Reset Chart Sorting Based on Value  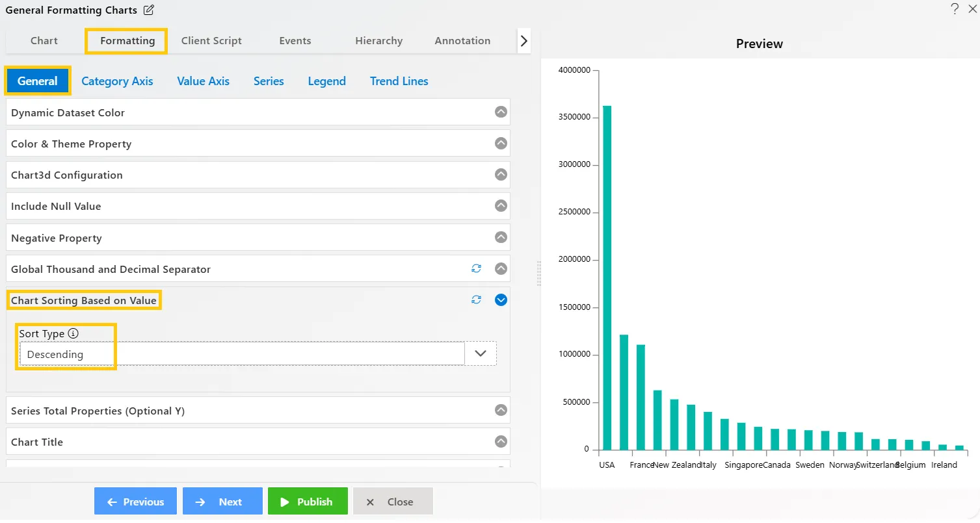(x=477, y=300)
